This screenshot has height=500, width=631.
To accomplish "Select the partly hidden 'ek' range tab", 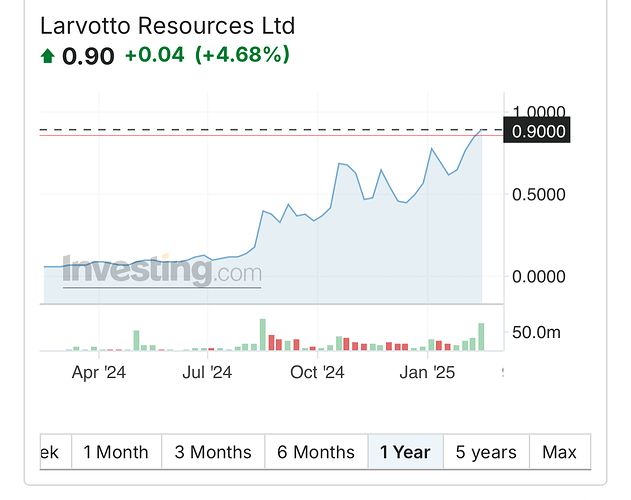I will pyautogui.click(x=56, y=452).
